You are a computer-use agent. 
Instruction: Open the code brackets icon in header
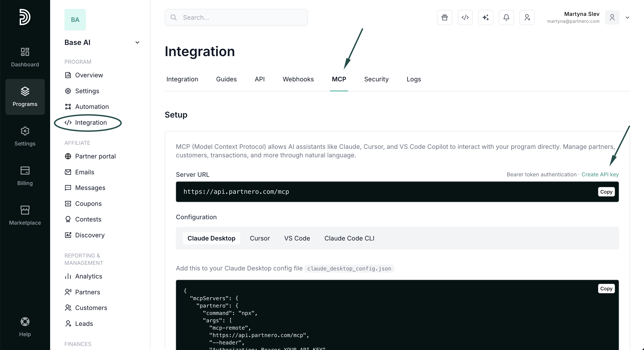(465, 17)
